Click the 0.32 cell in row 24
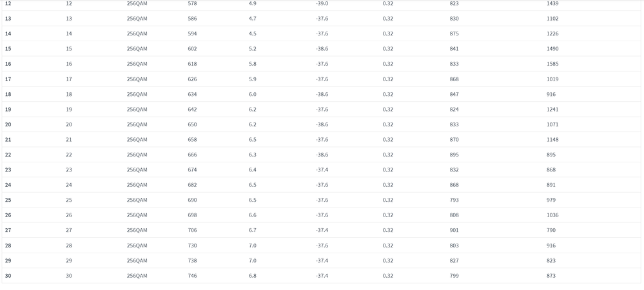This screenshot has width=644, height=290. tap(387, 185)
